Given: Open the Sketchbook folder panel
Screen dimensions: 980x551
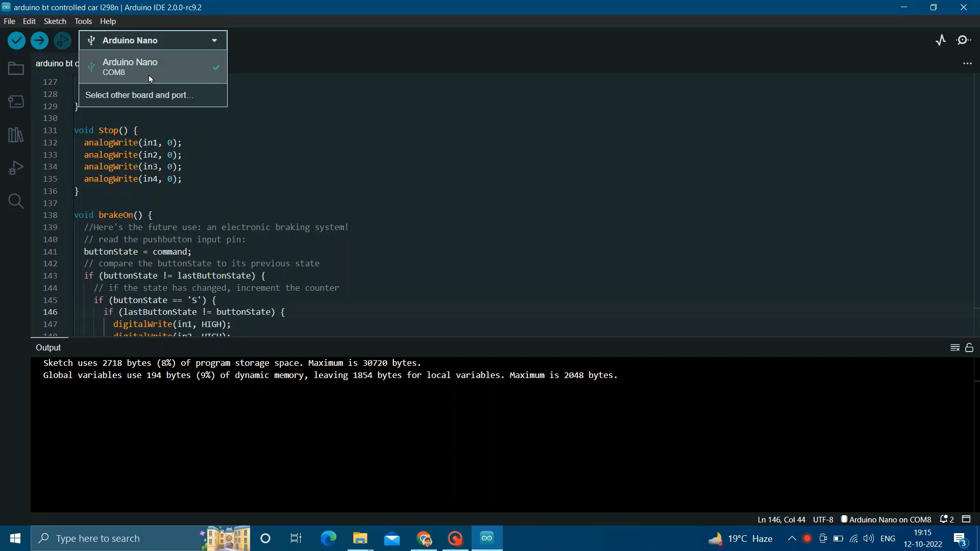Looking at the screenshot, I should 16,68.
